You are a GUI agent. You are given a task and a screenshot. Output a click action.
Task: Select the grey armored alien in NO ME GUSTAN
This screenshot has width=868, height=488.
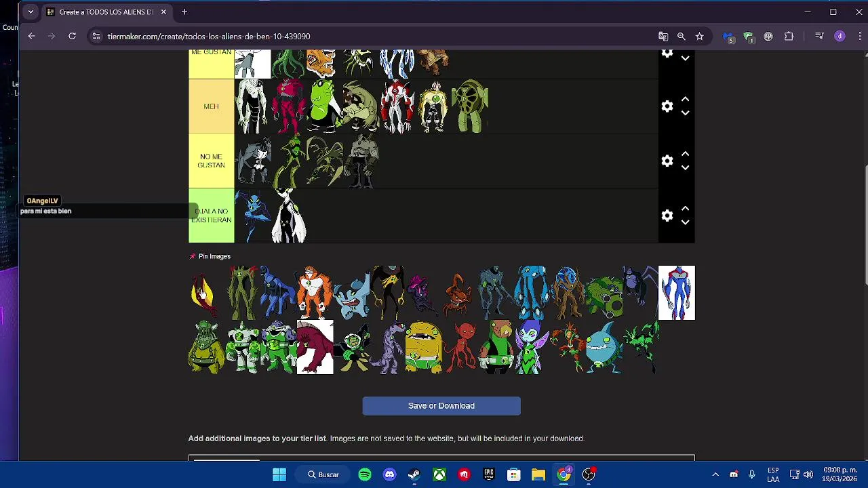coord(363,161)
